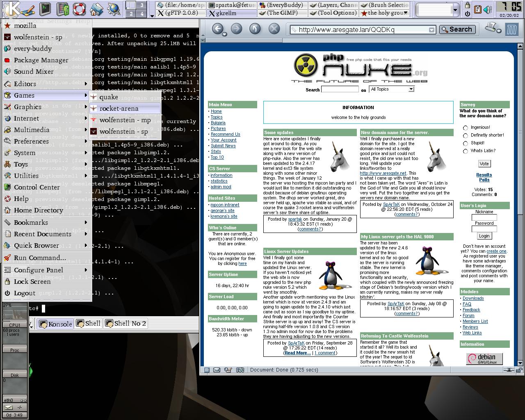525x420 pixels.
Task: Click the lock screen padlock icon in panel
Action: point(467,5)
